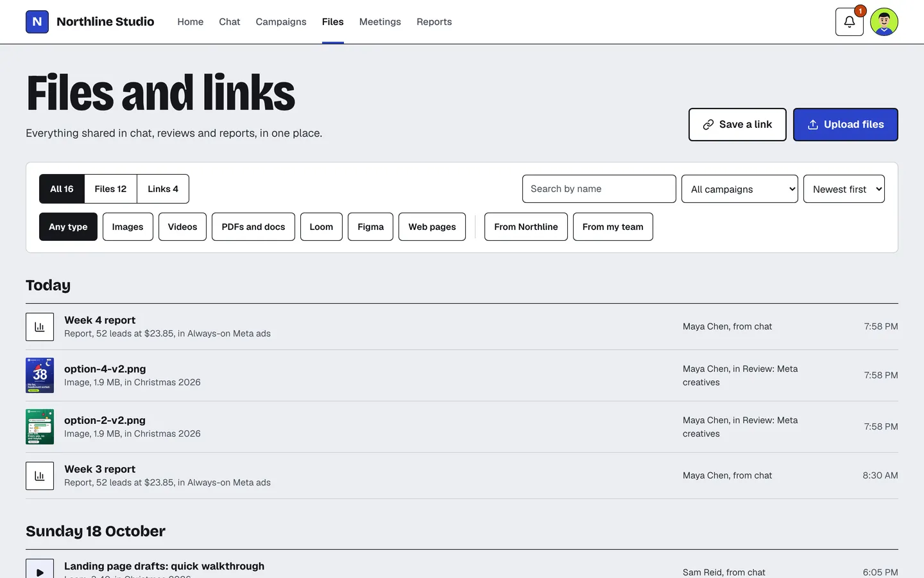Show All 16 items
924x578 pixels.
tap(62, 189)
